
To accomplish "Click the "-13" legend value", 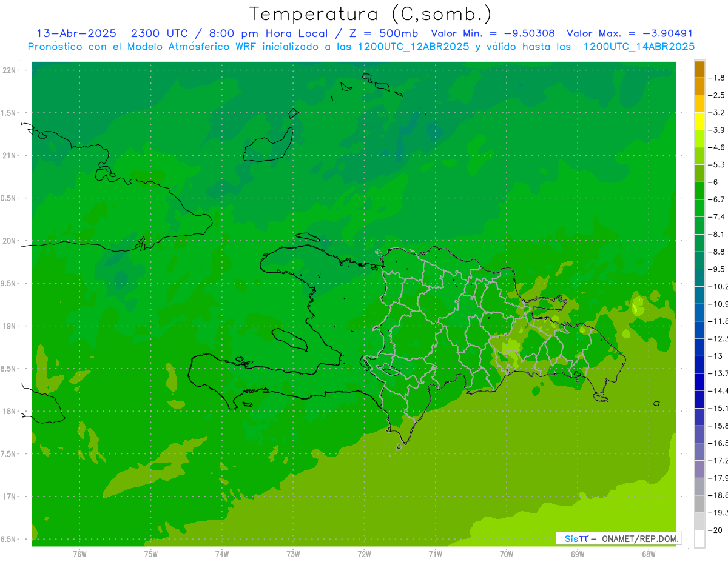I will click(715, 356).
